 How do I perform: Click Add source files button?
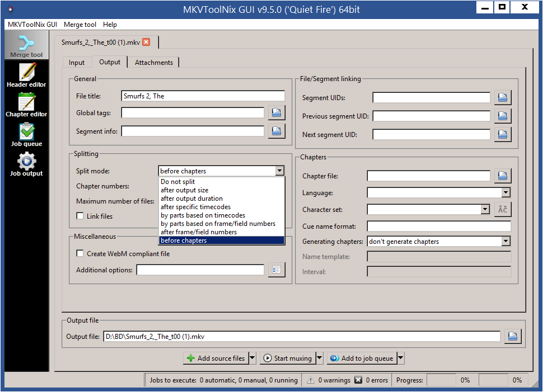pos(215,358)
